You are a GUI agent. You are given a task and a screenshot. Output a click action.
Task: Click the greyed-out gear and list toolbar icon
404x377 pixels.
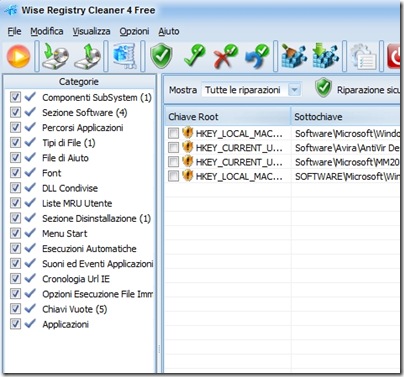click(x=363, y=57)
